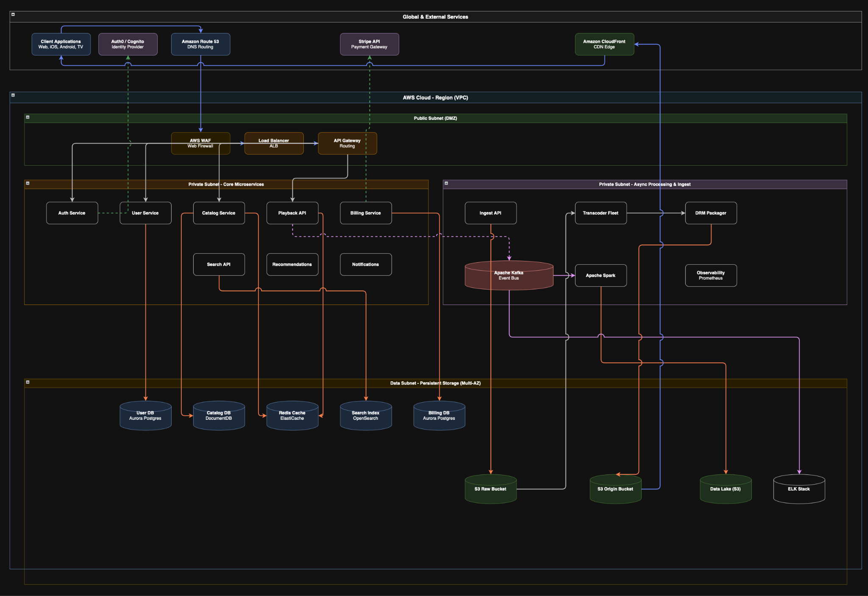Select the Auth Service node

coord(72,213)
